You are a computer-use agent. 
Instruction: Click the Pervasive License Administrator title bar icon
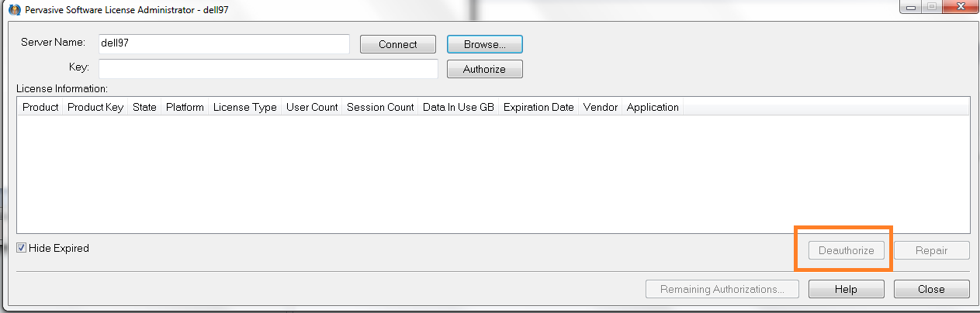13,9
